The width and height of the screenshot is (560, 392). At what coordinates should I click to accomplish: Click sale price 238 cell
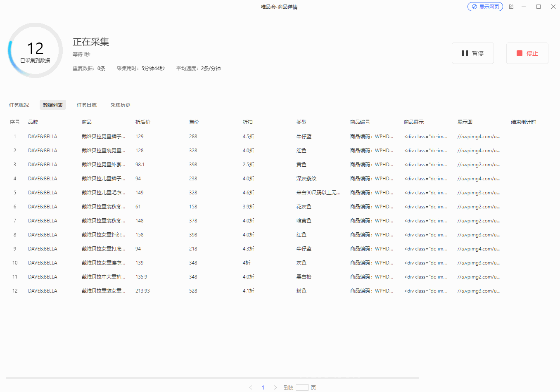point(193,179)
